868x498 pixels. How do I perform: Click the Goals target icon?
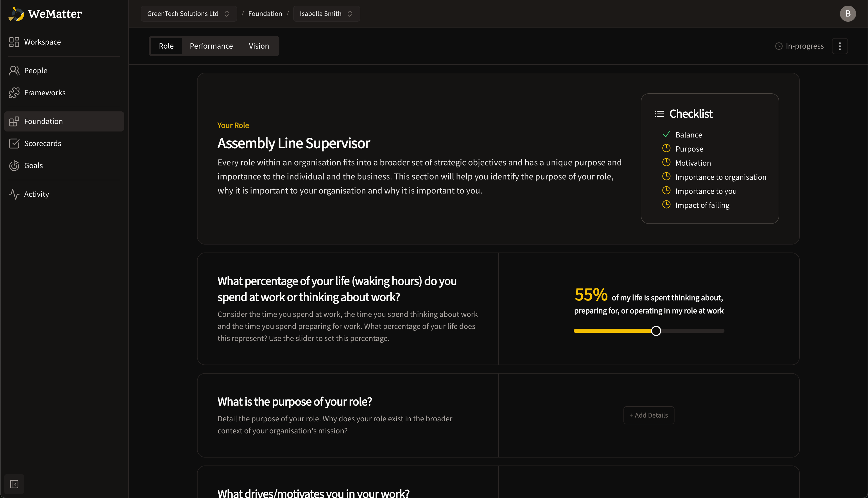click(x=14, y=165)
